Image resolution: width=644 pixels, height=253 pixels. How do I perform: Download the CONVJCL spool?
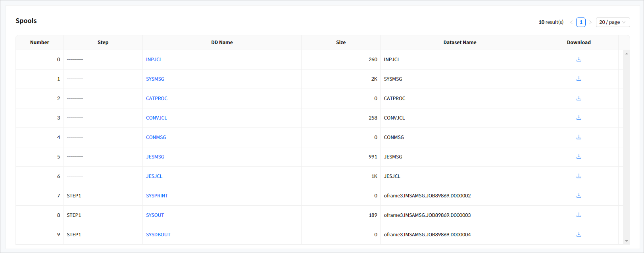[579, 118]
